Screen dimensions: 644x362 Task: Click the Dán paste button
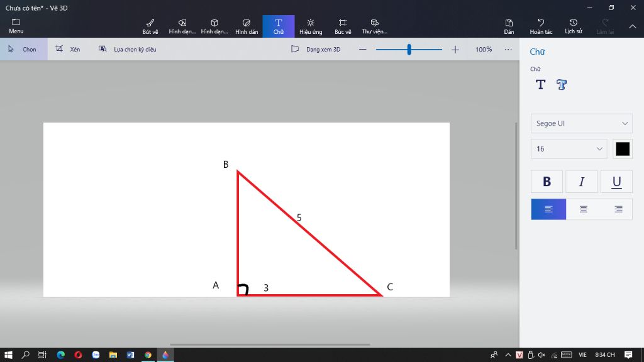point(509,26)
